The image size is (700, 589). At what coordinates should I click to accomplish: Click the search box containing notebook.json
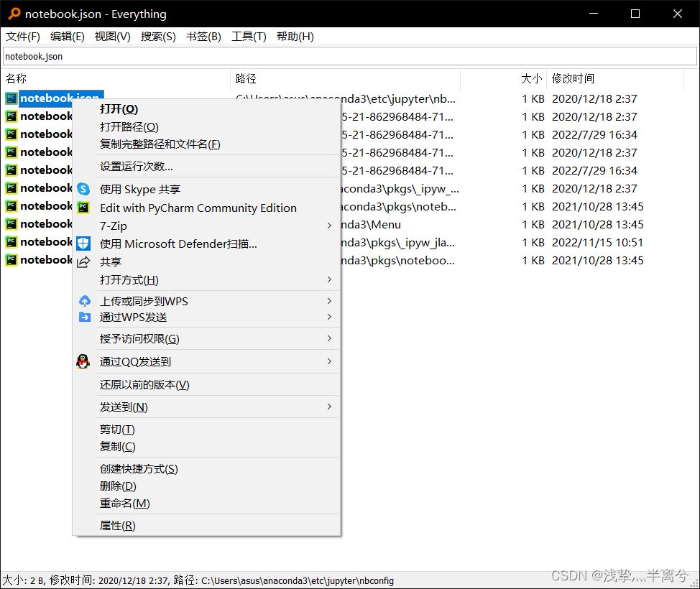pos(350,57)
